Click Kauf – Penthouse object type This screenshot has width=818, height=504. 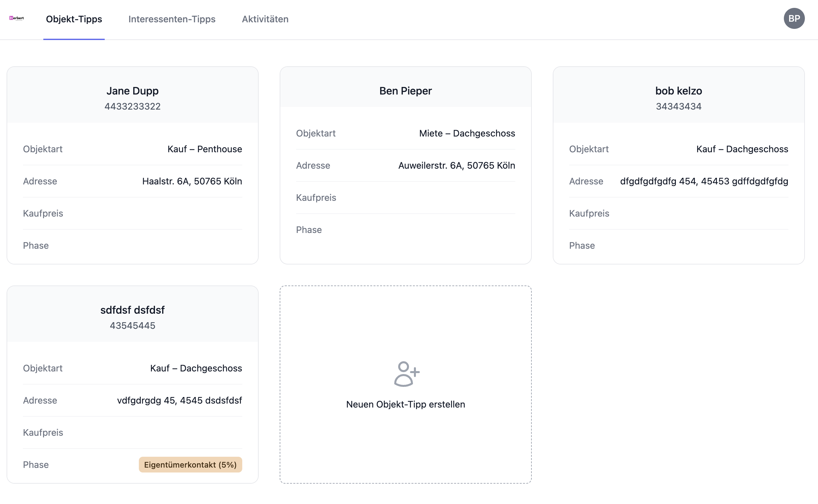[204, 149]
